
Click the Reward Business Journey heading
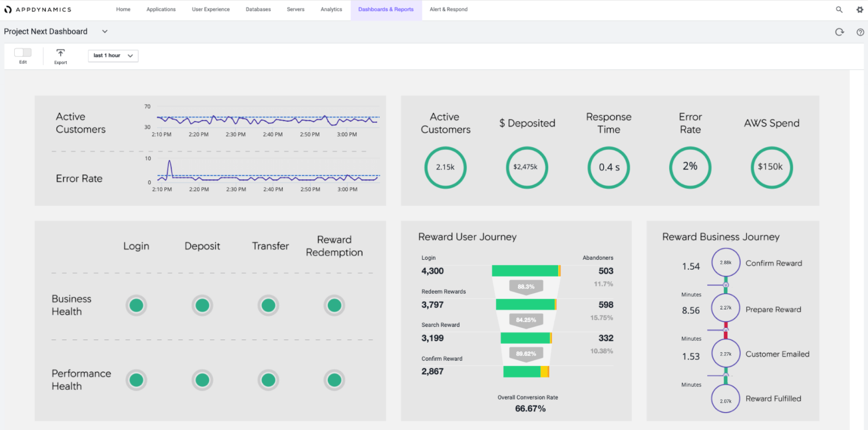click(x=721, y=237)
